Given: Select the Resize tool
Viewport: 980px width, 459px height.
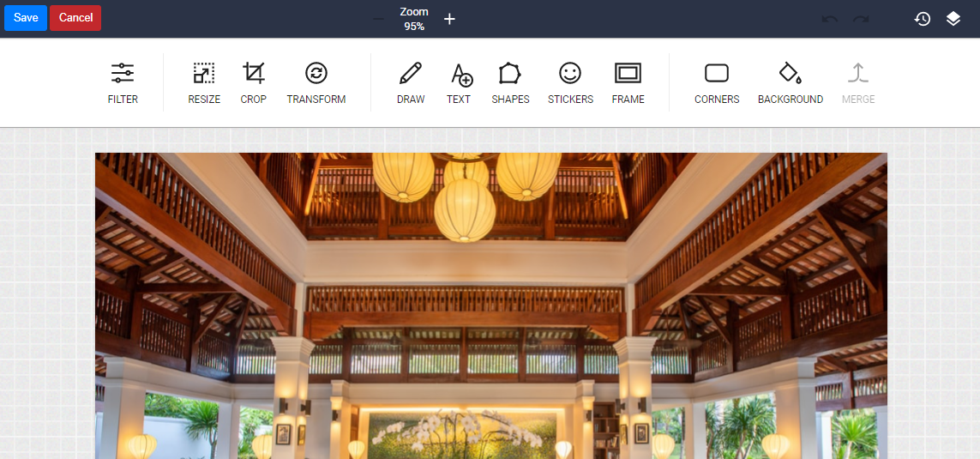Looking at the screenshot, I should coord(204,83).
